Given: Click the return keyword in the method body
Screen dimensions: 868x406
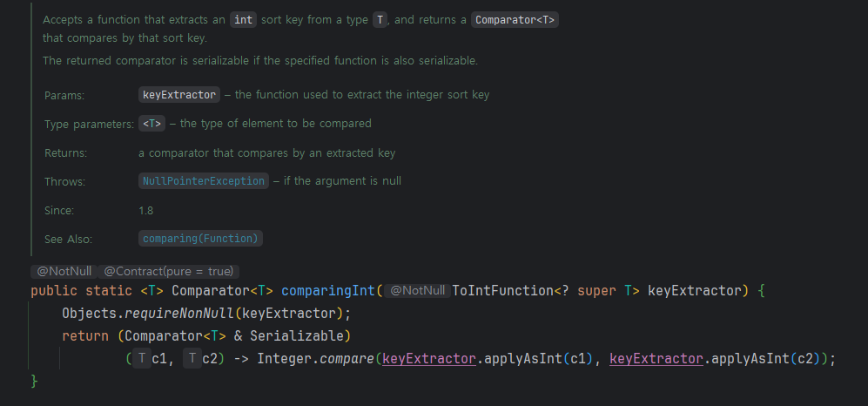Looking at the screenshot, I should (x=85, y=335).
